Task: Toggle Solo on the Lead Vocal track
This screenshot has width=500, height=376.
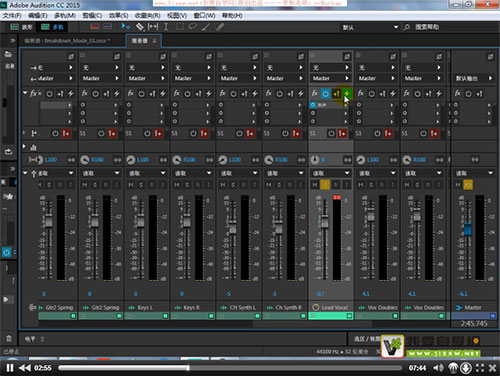Action: (x=325, y=185)
